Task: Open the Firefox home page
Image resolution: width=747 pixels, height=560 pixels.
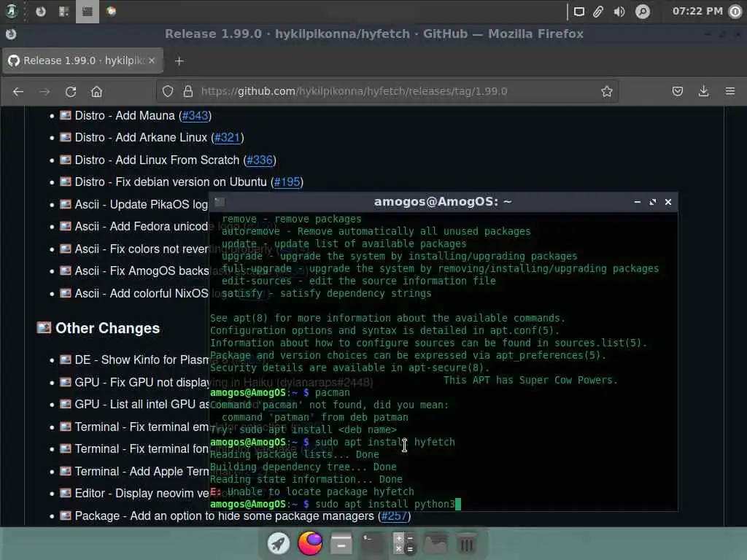Action: (x=97, y=91)
